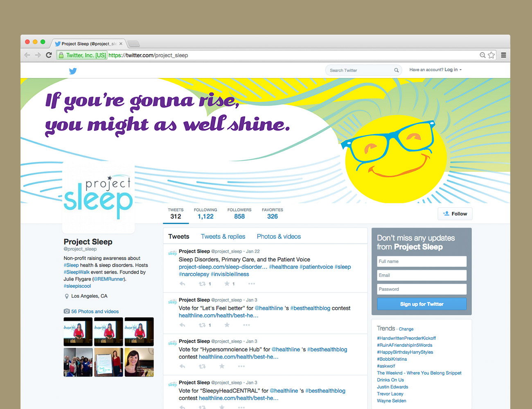Click the Email field
This screenshot has width=532, height=409.
point(422,275)
